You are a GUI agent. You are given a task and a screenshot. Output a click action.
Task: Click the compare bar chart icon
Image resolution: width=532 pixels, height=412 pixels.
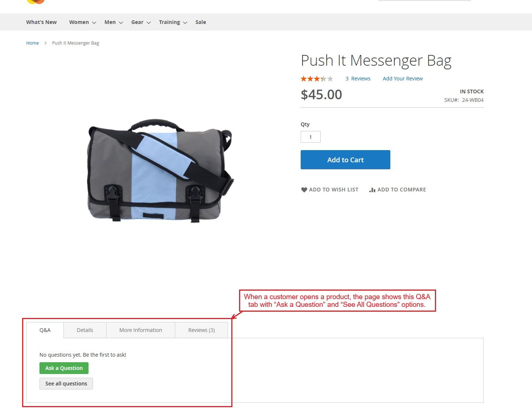[x=372, y=190]
